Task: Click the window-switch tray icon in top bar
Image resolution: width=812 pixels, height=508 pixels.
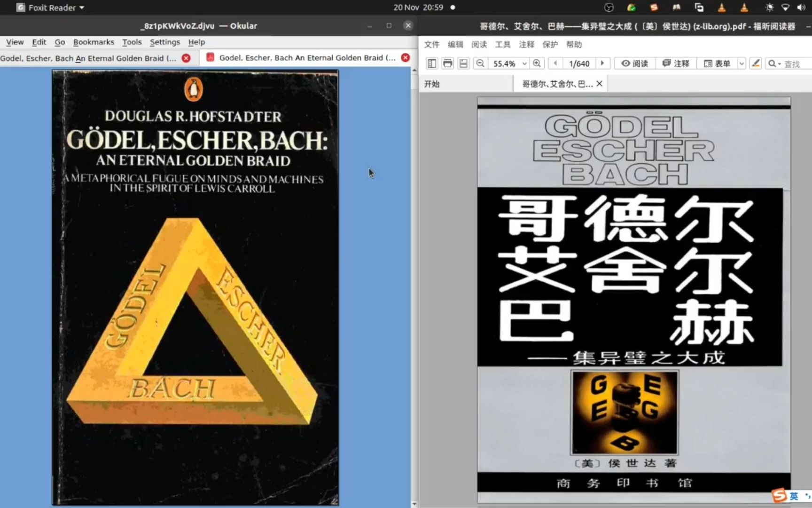Action: [699, 8]
